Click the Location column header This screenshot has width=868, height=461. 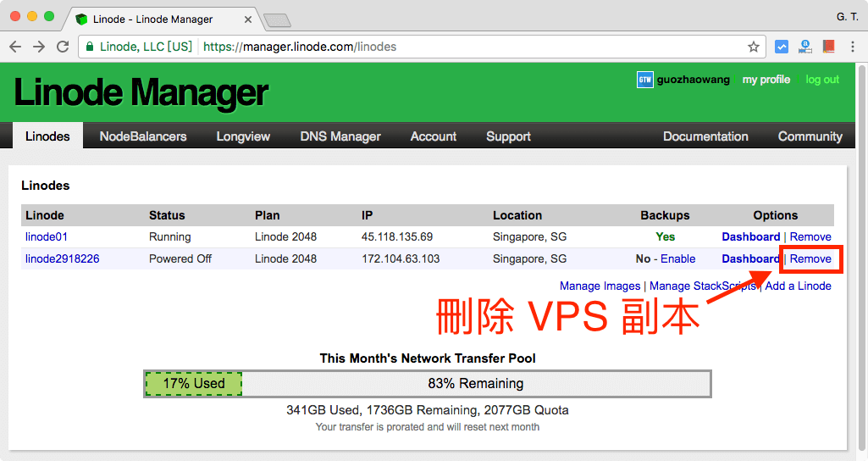click(517, 215)
